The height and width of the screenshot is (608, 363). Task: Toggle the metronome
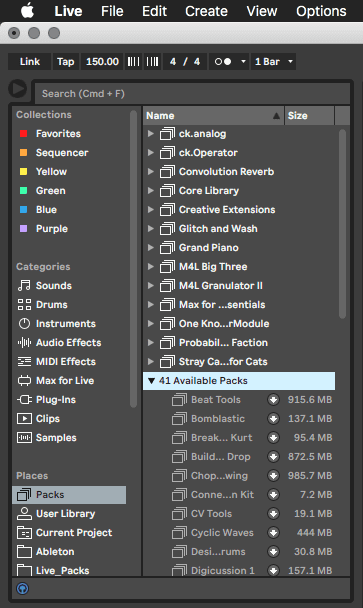223,62
